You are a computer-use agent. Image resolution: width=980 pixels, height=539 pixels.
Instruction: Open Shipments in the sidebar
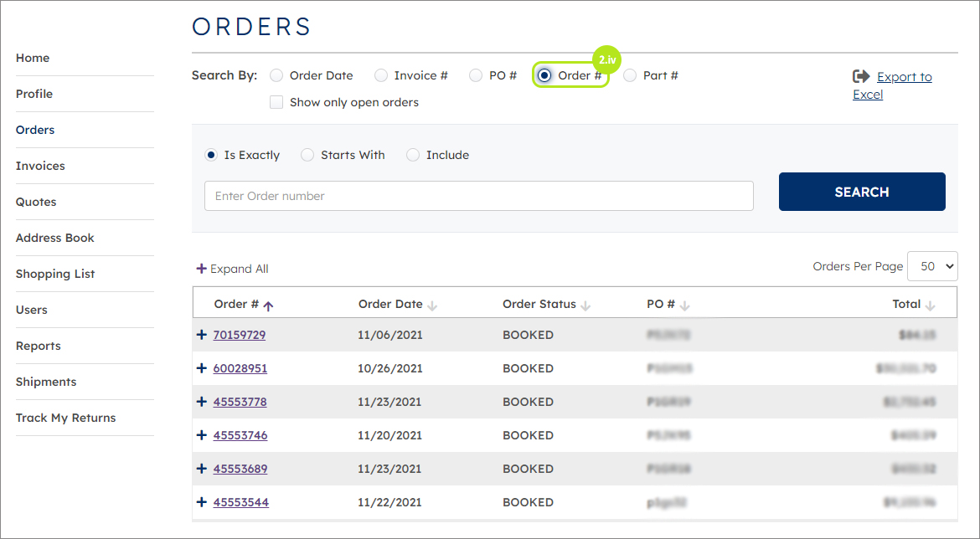[x=45, y=382]
